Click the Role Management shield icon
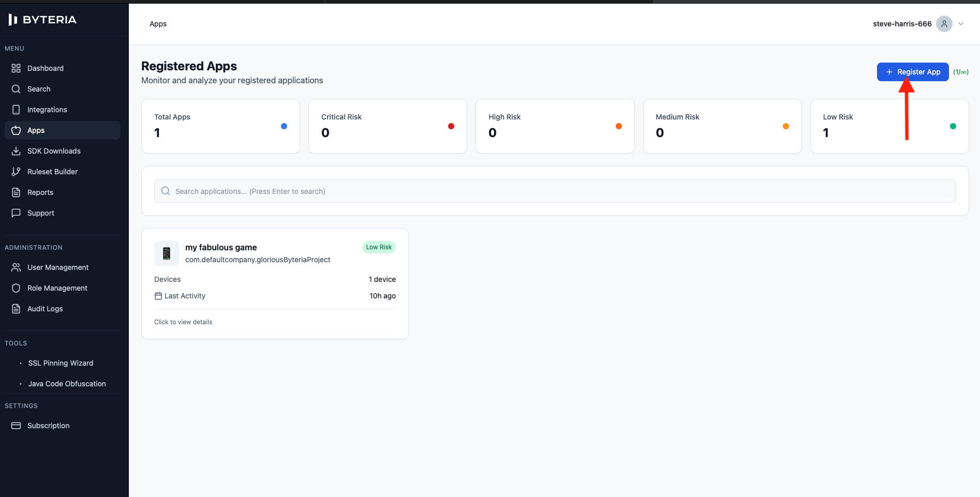The height and width of the screenshot is (497, 980). [x=16, y=288]
